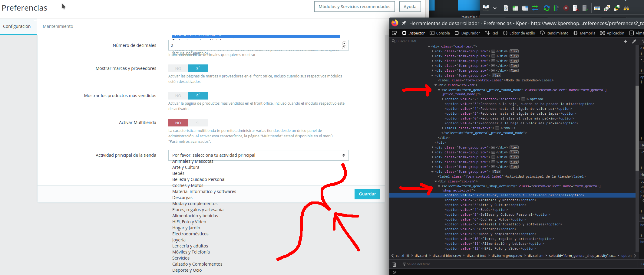Screen dimensions: 644x275
Task: Open file search using the binoculars icon
Action: [x=626, y=8]
